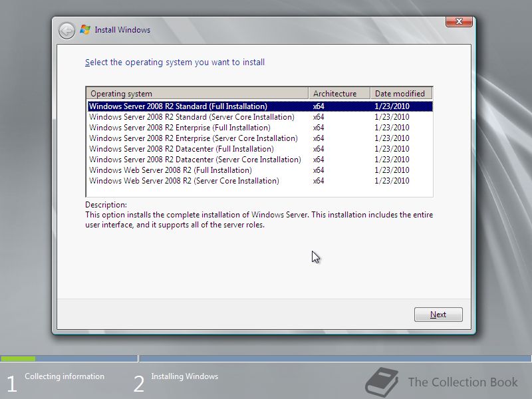Select Windows Server 2008 R2 Datacenter (Full Installation)
The image size is (532, 399).
point(260,149)
